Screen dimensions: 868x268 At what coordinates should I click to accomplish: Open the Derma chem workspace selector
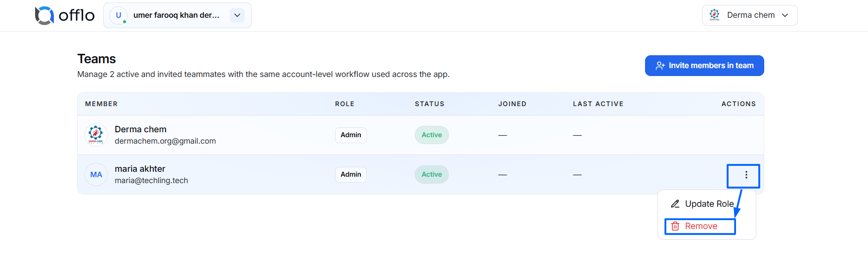749,15
